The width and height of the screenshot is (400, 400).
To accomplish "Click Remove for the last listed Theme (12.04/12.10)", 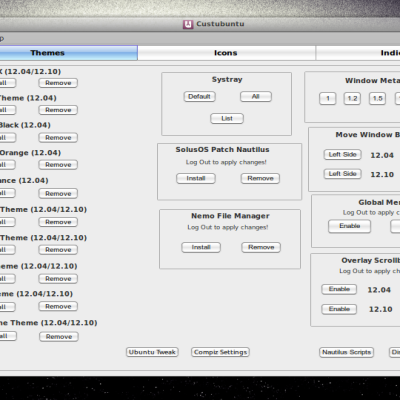I will coord(59,337).
